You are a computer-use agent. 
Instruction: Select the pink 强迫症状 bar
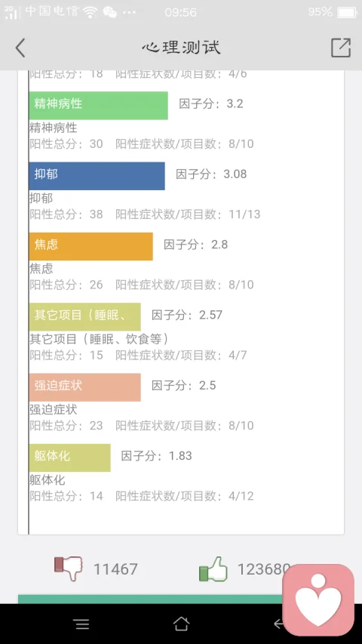click(x=85, y=387)
